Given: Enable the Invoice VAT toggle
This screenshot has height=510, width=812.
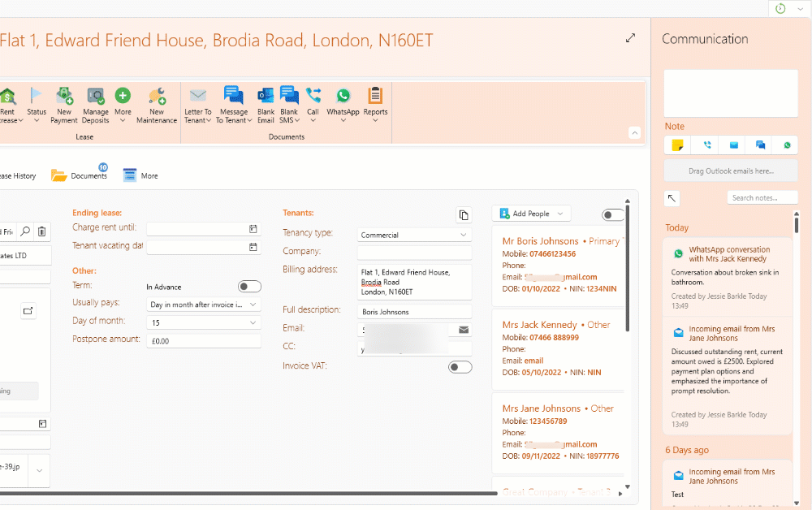Looking at the screenshot, I should 460,367.
